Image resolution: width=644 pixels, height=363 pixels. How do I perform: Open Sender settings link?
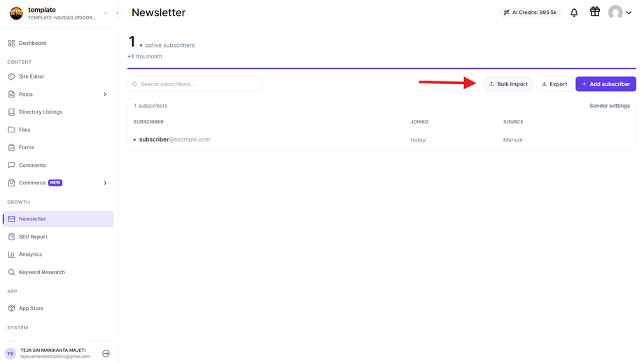coord(610,106)
